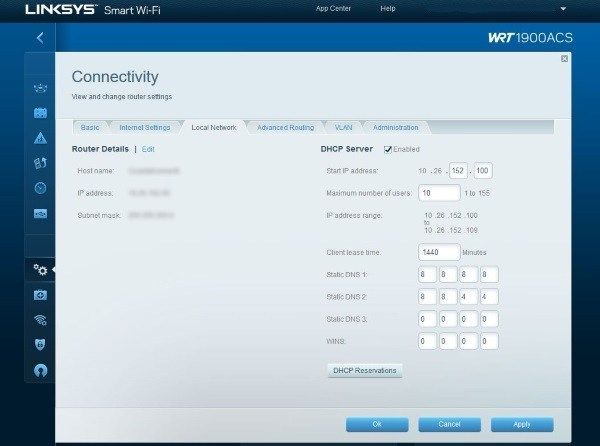The width and height of the screenshot is (600, 446).
Task: Open Troubleshooting sidebar icon
Action: tap(41, 295)
